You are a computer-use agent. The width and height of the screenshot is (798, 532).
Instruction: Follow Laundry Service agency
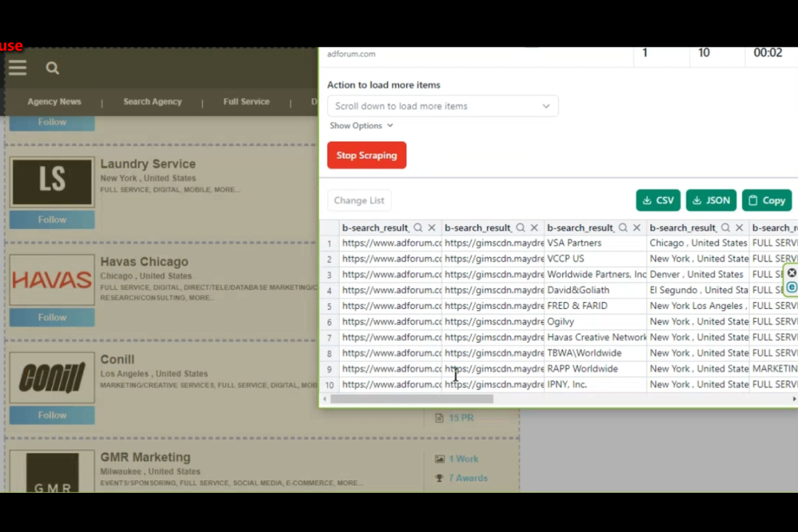pyautogui.click(x=52, y=220)
